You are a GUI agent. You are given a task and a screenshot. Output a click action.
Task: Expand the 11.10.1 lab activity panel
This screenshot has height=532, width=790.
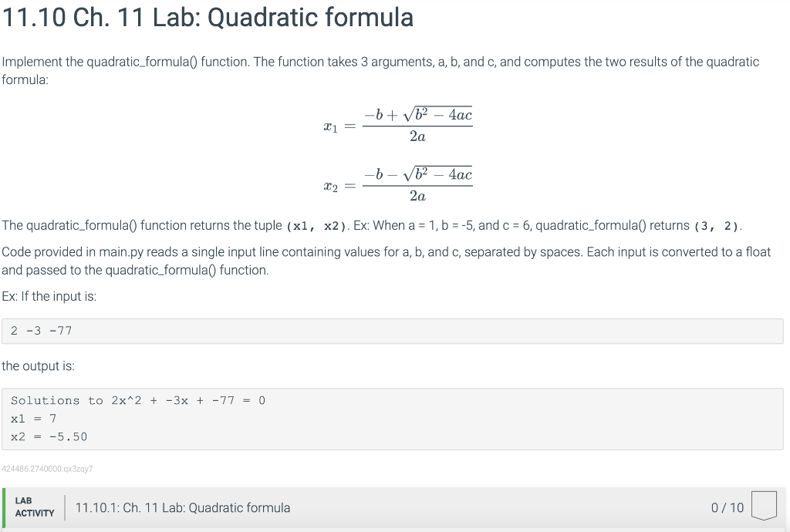pos(395,507)
